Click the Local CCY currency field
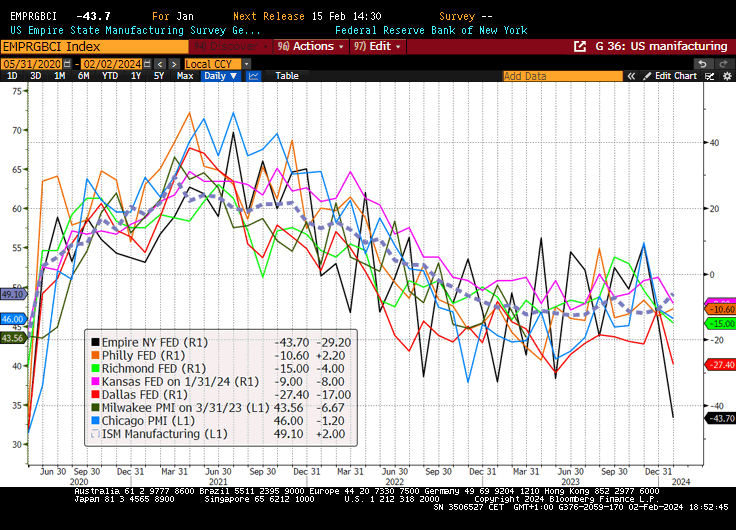Screen dimensions: 736x530 [212, 64]
